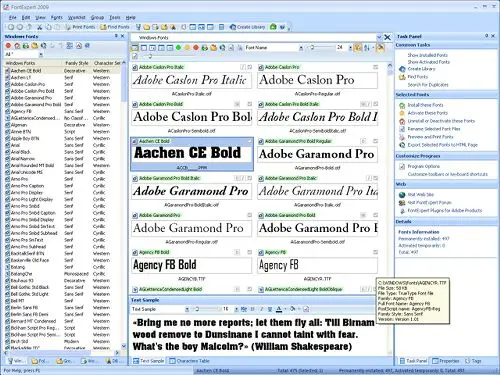Click the Find Fonts toolbar icon
This screenshot has width=500, height=375.
115,27
